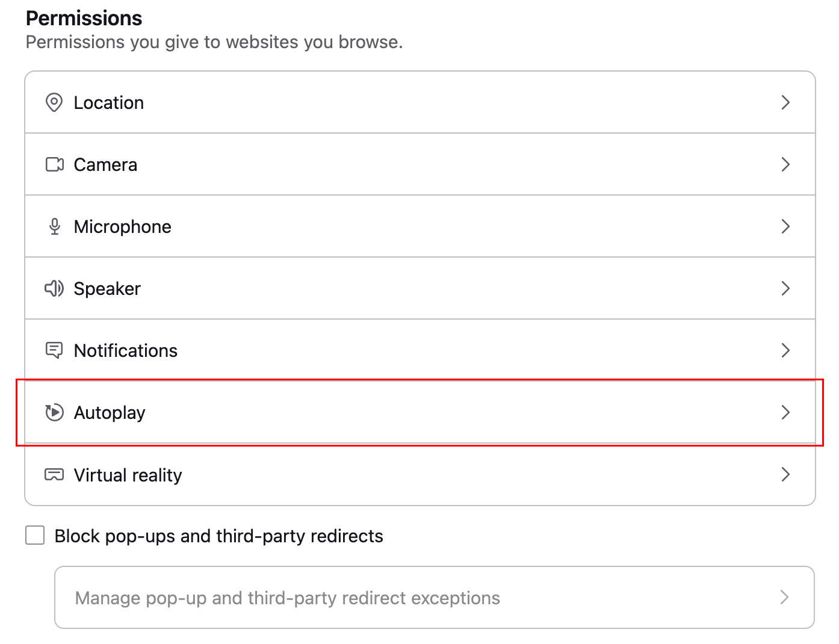The width and height of the screenshot is (839, 644).
Task: Expand Microphone permission with its chevron
Action: (x=785, y=226)
